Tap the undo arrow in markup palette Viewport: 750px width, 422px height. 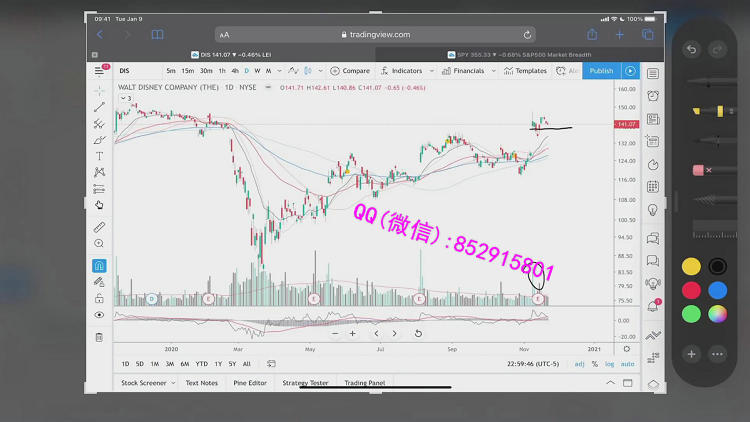(x=691, y=49)
